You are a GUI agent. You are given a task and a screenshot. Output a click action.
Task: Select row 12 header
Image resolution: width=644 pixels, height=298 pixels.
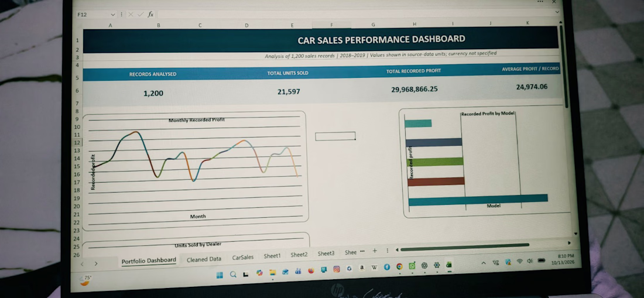pos(76,142)
